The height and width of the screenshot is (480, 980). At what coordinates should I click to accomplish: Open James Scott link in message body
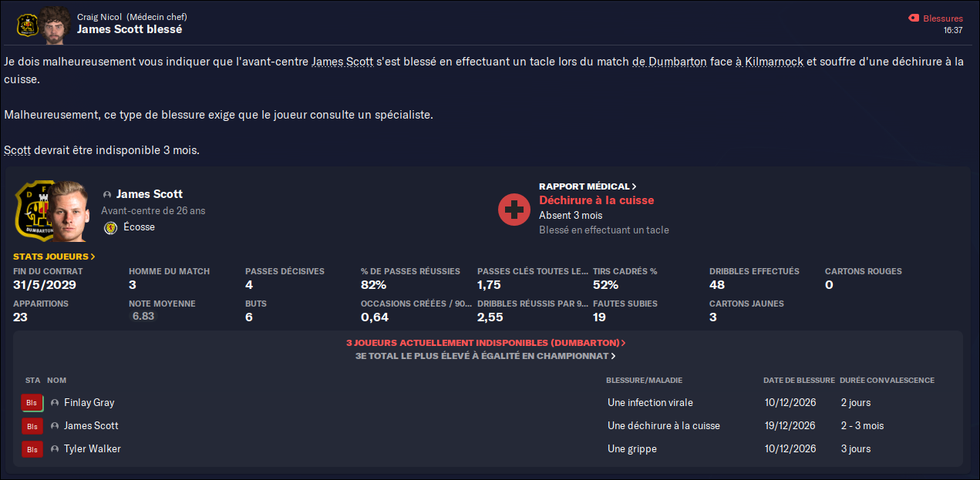point(342,62)
